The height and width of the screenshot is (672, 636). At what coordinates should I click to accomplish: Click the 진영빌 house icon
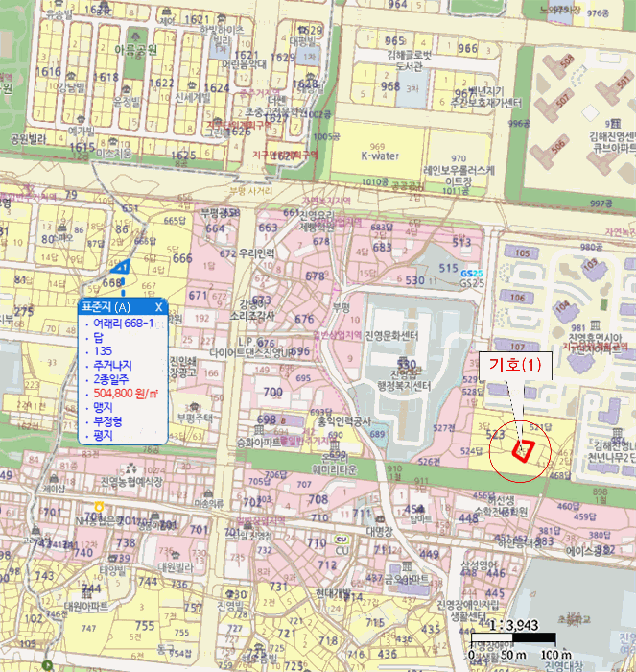(x=230, y=593)
